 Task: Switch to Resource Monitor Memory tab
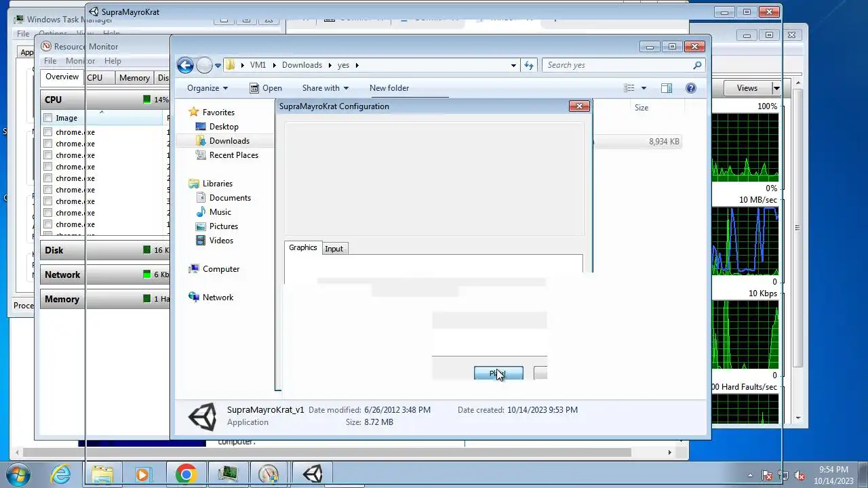click(x=134, y=78)
